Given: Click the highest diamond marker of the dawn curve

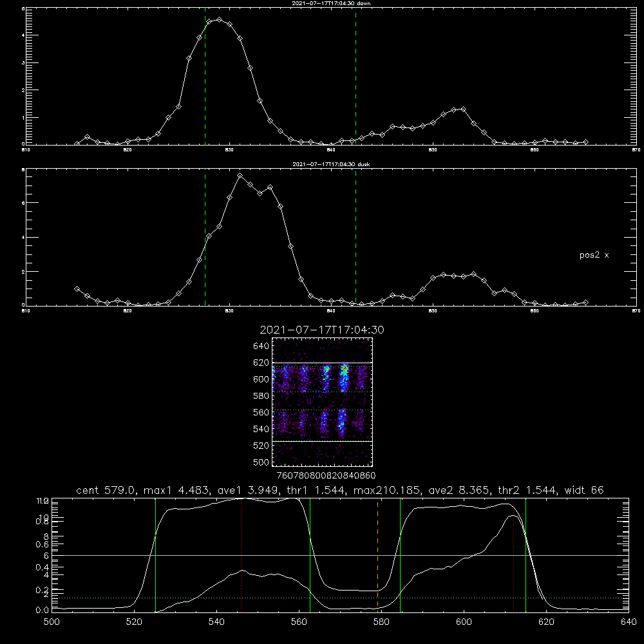Looking at the screenshot, I should [220, 20].
